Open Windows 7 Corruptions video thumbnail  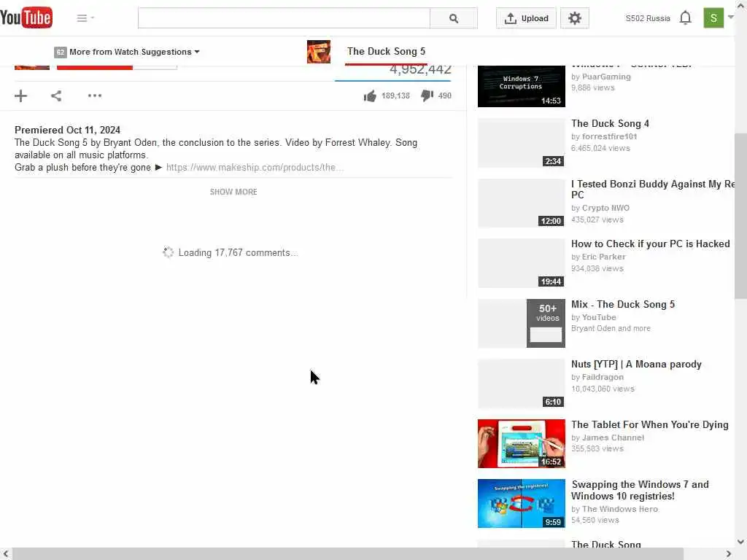521,86
